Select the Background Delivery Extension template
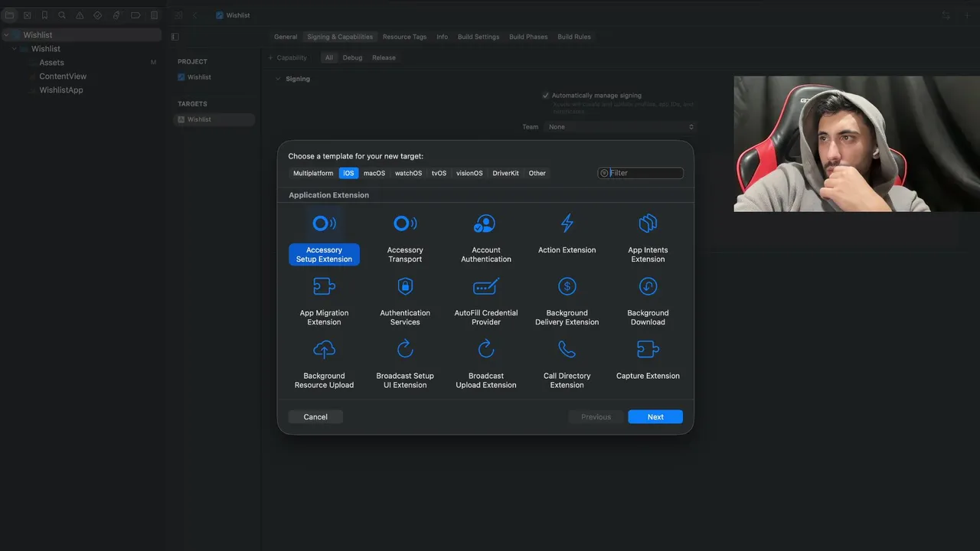The height and width of the screenshot is (551, 980). (567, 301)
